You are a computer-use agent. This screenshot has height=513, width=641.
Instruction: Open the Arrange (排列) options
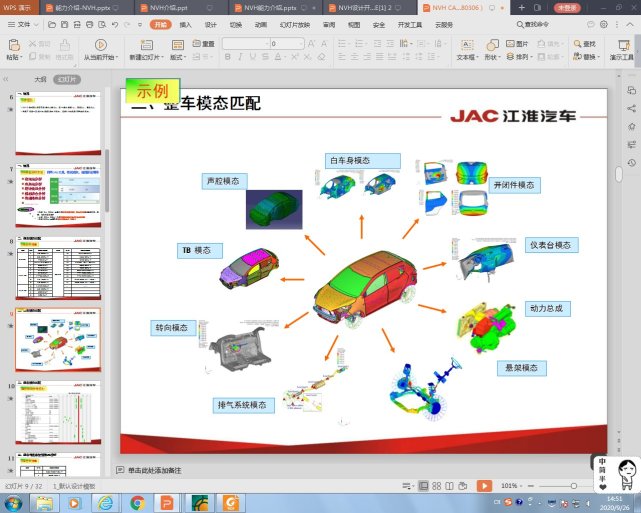[x=519, y=56]
